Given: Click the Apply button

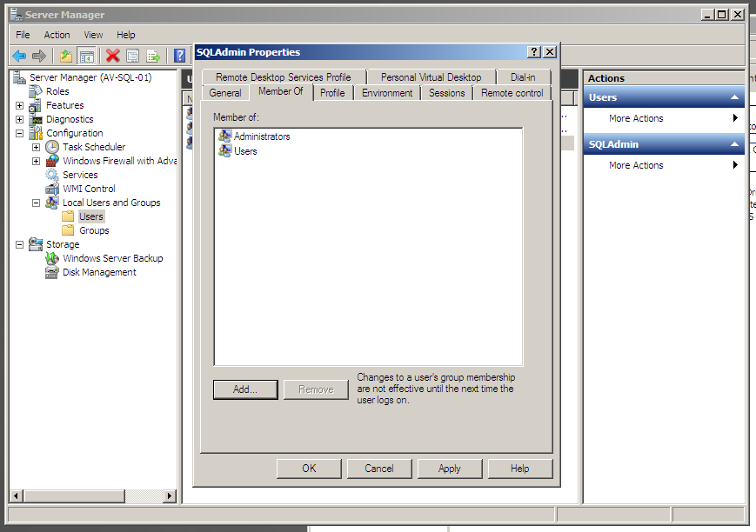Looking at the screenshot, I should coord(450,469).
